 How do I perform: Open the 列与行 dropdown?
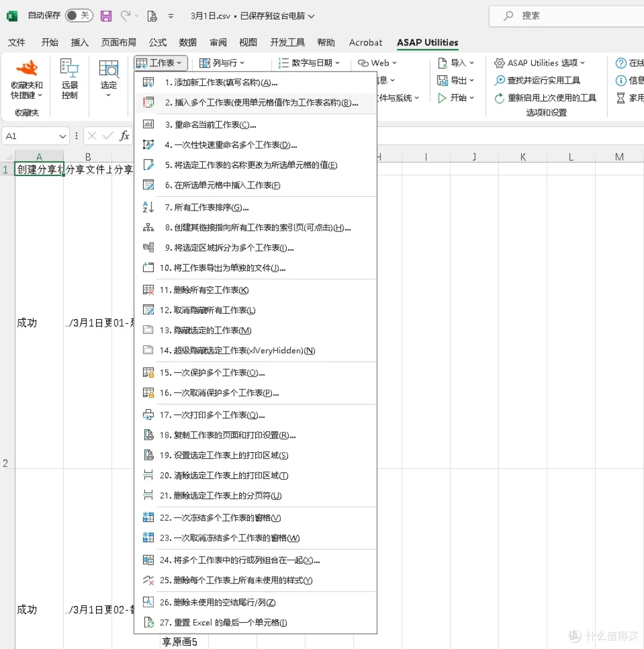221,63
